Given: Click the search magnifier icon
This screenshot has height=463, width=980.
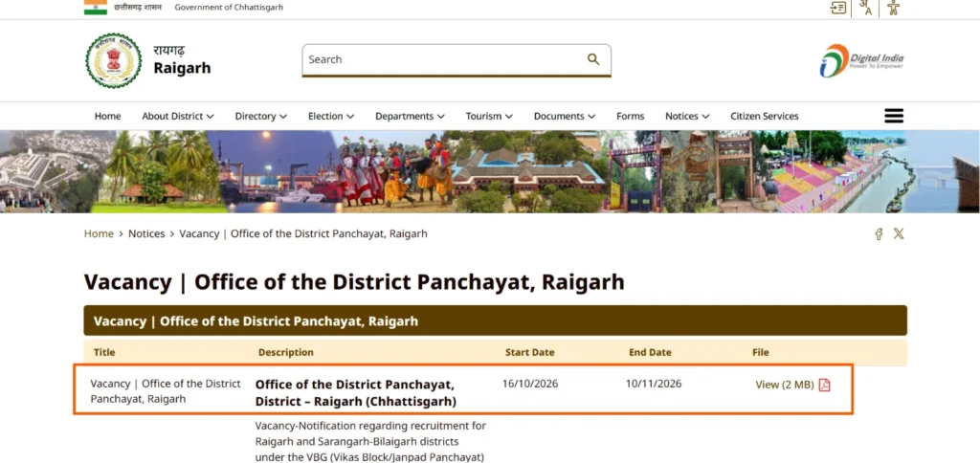Looking at the screenshot, I should point(593,59).
